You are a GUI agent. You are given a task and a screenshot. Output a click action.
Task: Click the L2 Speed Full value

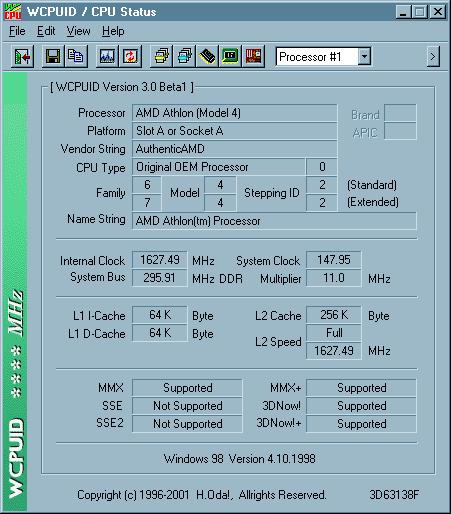(x=334, y=333)
